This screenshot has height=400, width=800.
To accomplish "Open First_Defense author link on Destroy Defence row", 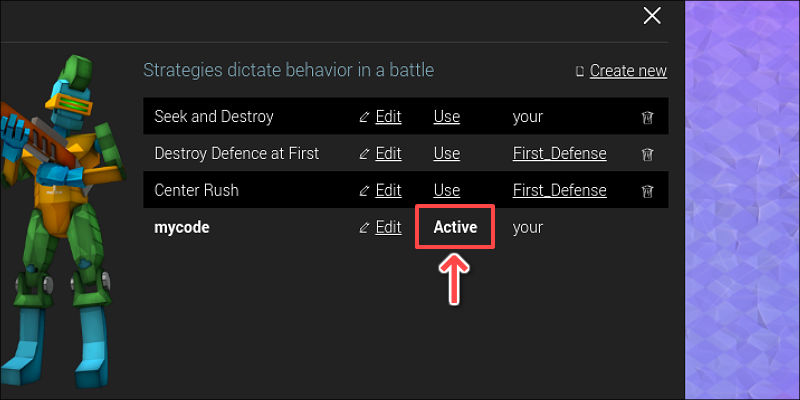I will pos(559,154).
